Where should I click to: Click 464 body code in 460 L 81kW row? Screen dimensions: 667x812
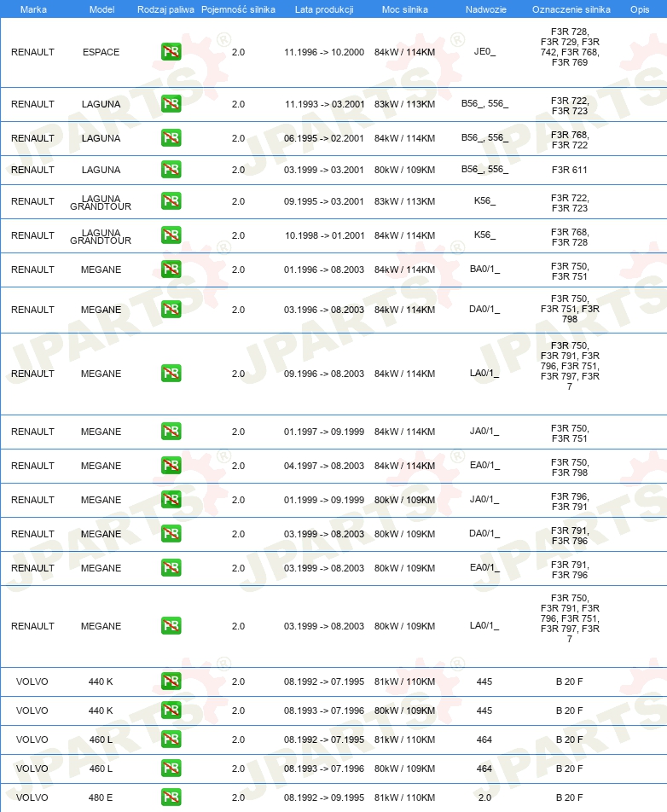pyautogui.click(x=484, y=739)
